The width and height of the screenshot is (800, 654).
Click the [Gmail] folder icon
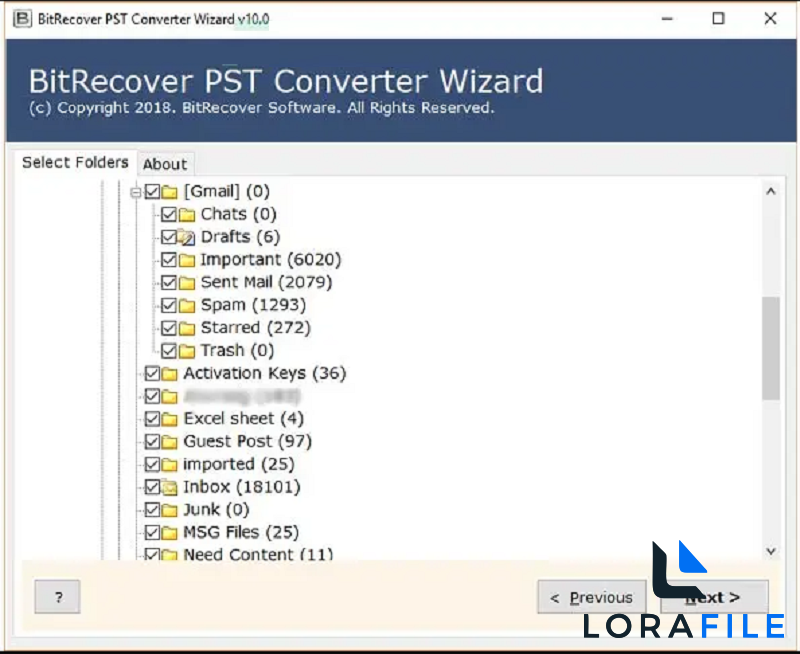tap(170, 192)
